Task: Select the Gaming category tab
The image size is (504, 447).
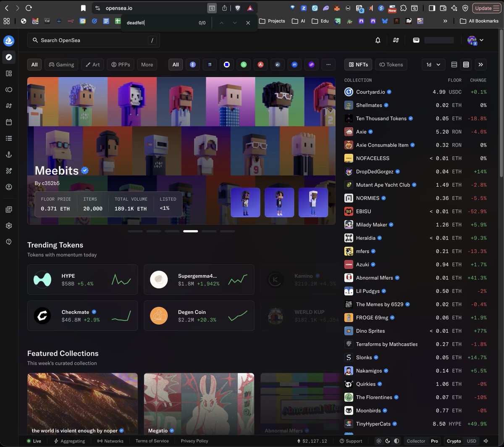Action: 61,65
